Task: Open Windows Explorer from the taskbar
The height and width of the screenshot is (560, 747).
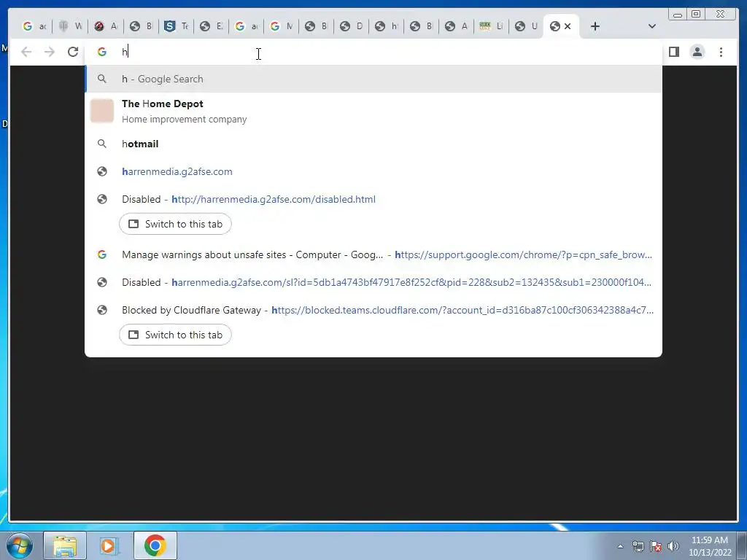Action: pos(65,545)
